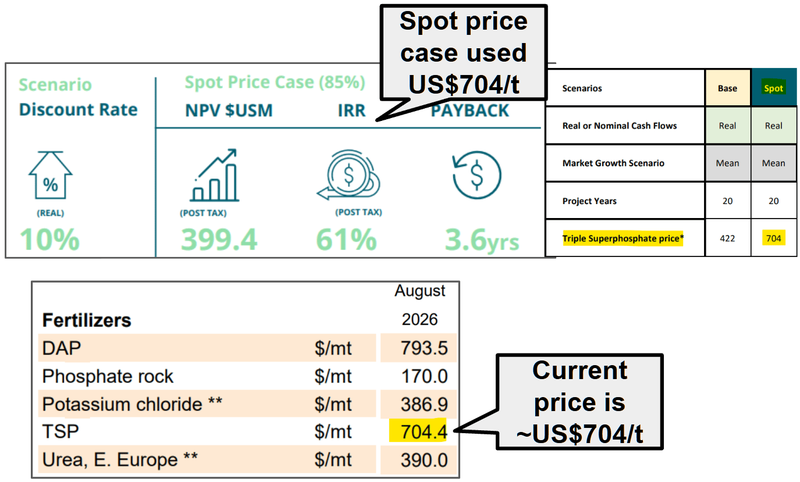Image resolution: width=800 pixels, height=482 pixels.
Task: Click the Mean cell in the Spot column
Action: pos(773,163)
